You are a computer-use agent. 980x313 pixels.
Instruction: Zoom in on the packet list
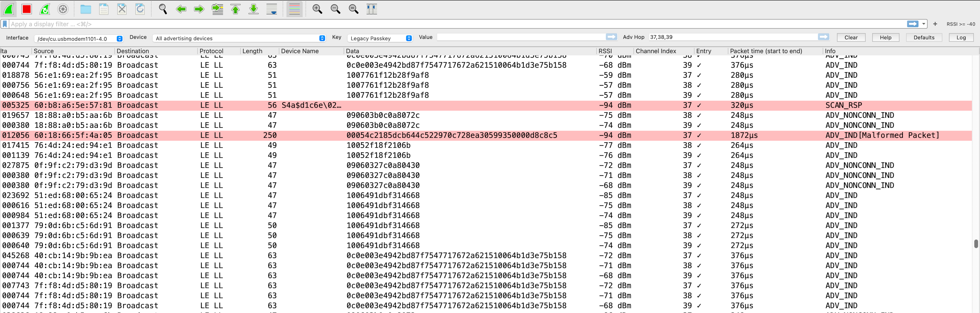tap(317, 9)
